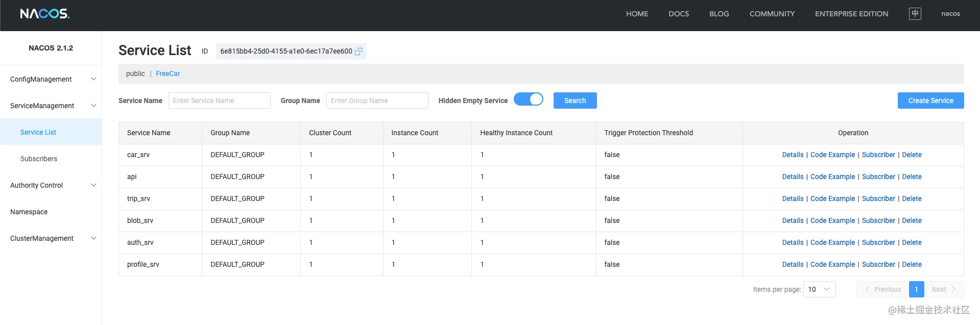Image resolution: width=980 pixels, height=325 pixels.
Task: View Subscriber for profile_srv
Action: coord(878,264)
